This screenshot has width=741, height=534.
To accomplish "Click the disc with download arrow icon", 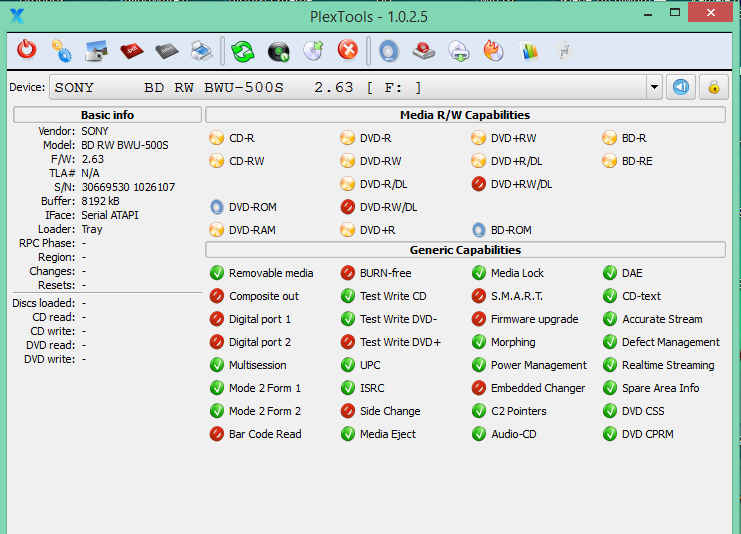I will pos(459,51).
